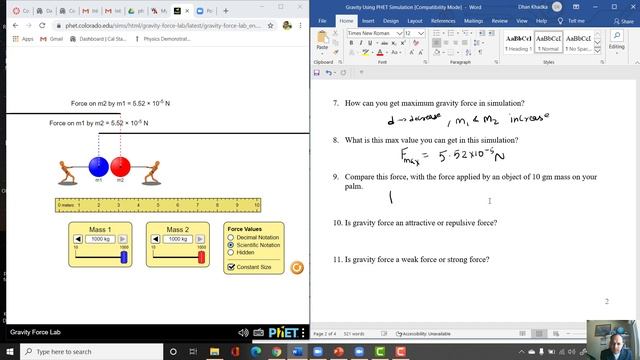Image resolution: width=640 pixels, height=360 pixels.
Task: Apply Italic formatting in Word
Action: click(x=361, y=43)
